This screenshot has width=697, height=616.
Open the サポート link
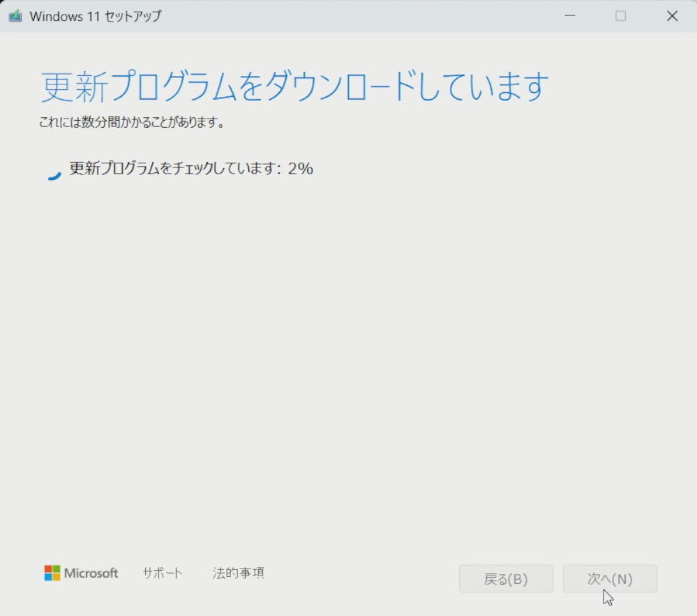(163, 573)
